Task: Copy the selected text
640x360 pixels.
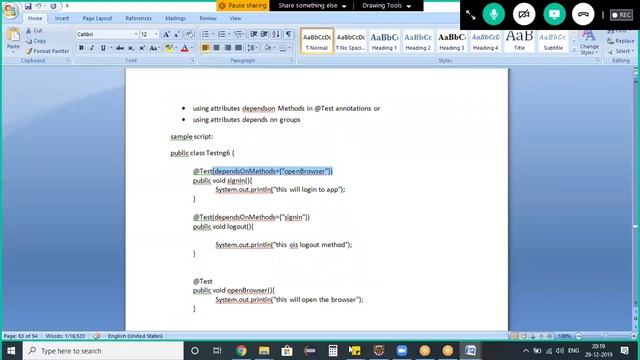Action: pyautogui.click(x=36, y=41)
